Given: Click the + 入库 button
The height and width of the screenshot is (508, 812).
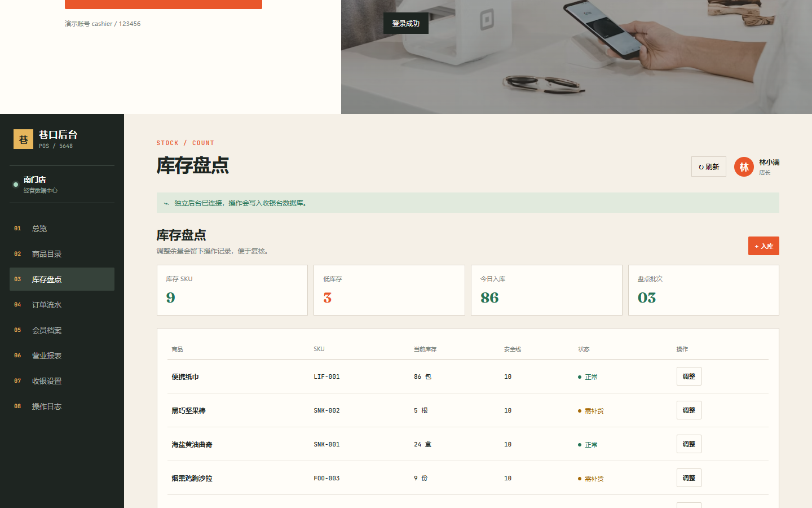Looking at the screenshot, I should 764,246.
